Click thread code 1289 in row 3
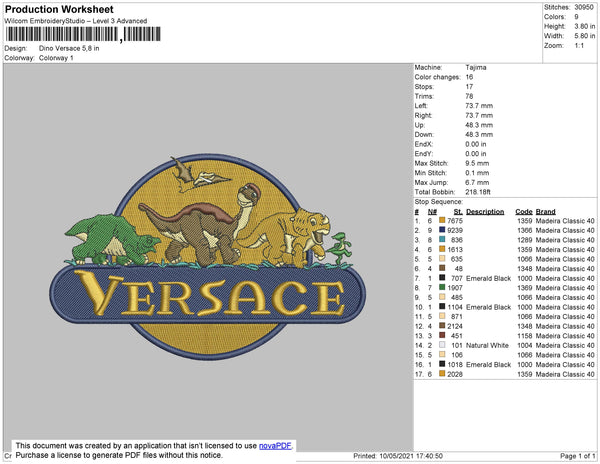Image resolution: width=600 pixels, height=464 pixels. (x=525, y=240)
